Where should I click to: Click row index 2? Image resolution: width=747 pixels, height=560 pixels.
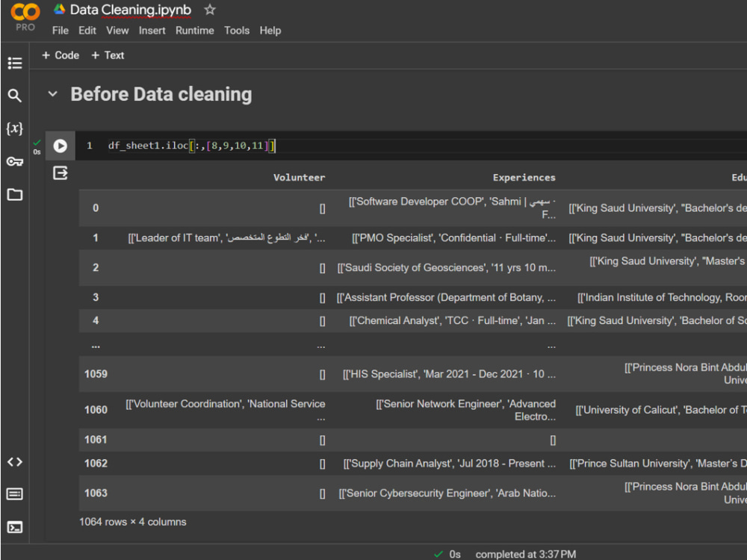96,267
